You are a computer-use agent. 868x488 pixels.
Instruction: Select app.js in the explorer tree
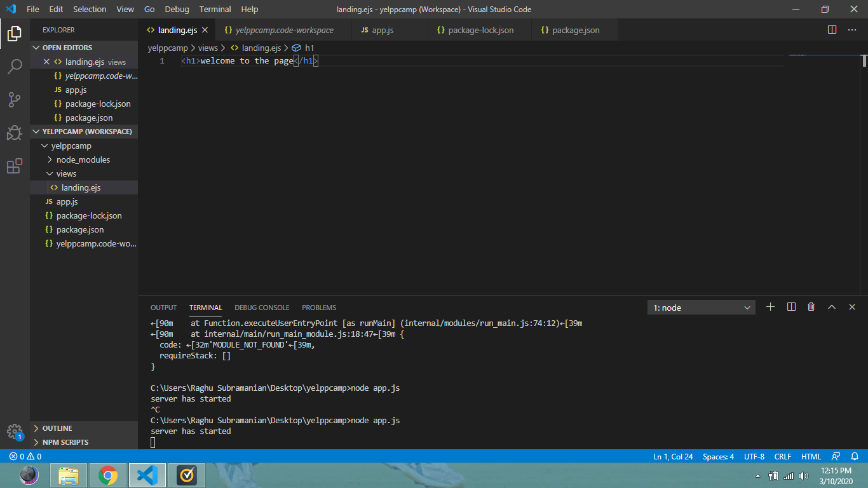(68, 201)
